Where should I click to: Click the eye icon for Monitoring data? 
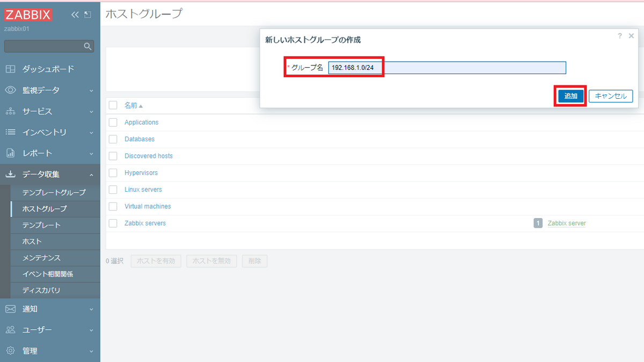(11, 90)
